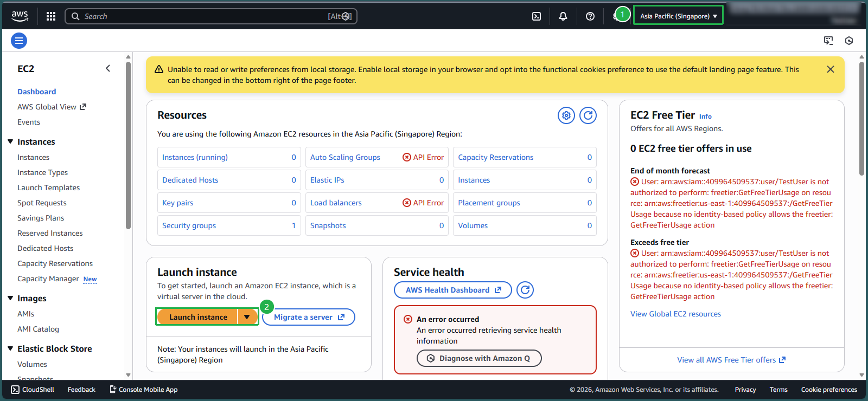This screenshot has width=868, height=401.
Task: Open the Privacy footer link
Action: (x=745, y=390)
